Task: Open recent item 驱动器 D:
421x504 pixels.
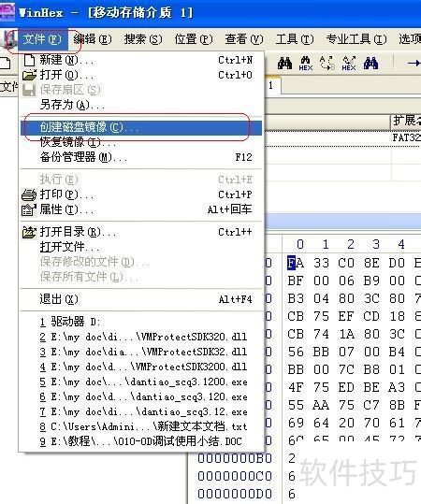Action: point(141,322)
